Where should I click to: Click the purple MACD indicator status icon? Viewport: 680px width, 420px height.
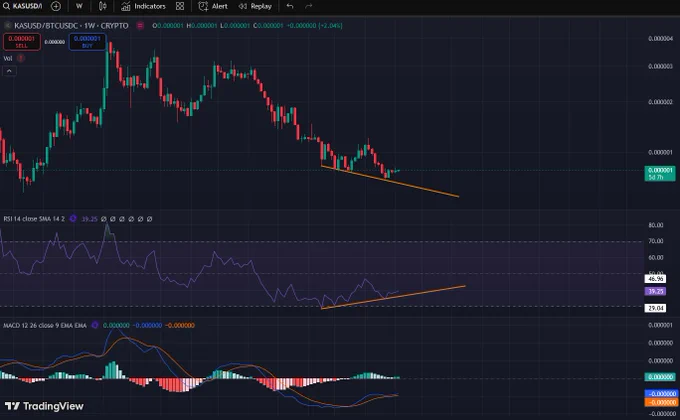[95, 325]
